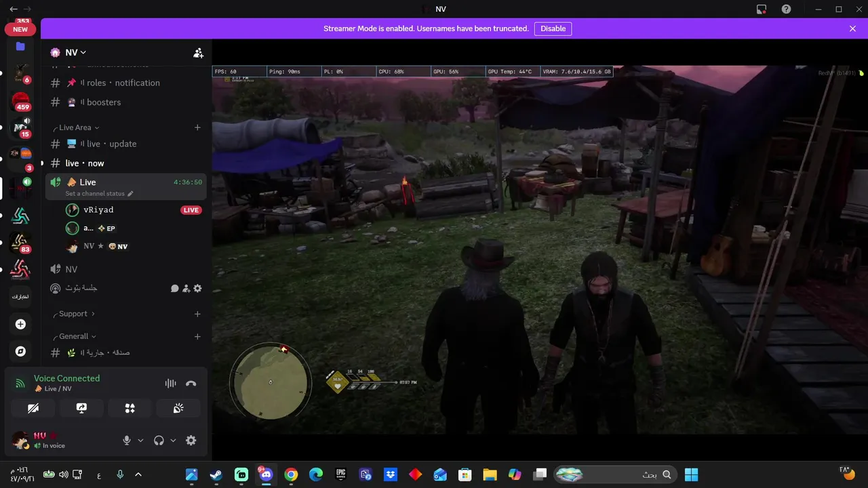The image size is (868, 488).
Task: Open the Help question mark icon
Action: (786, 9)
